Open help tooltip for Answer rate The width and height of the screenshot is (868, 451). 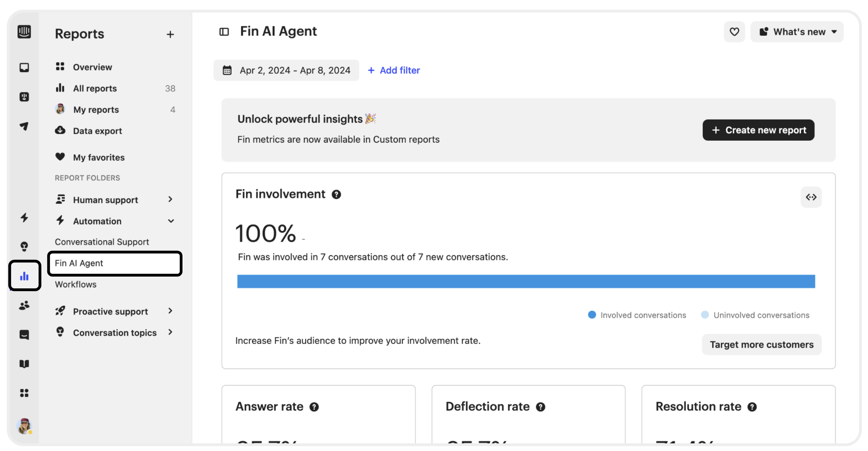(314, 407)
